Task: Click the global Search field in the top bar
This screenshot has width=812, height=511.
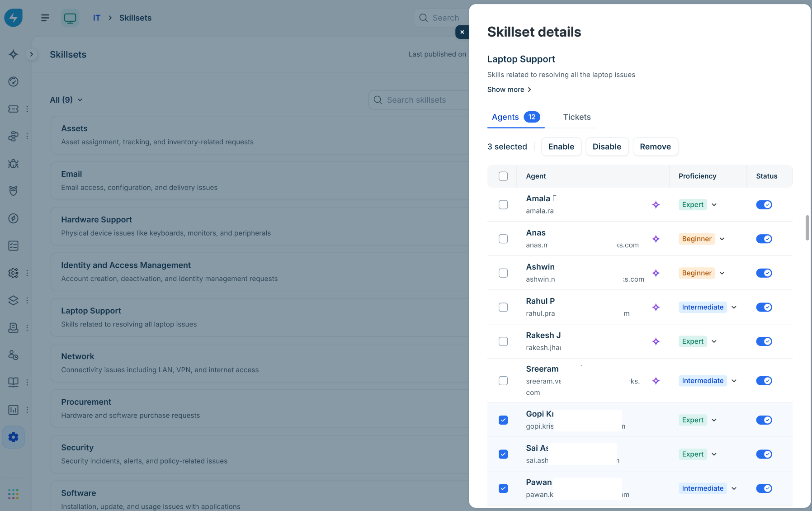Action: point(441,18)
